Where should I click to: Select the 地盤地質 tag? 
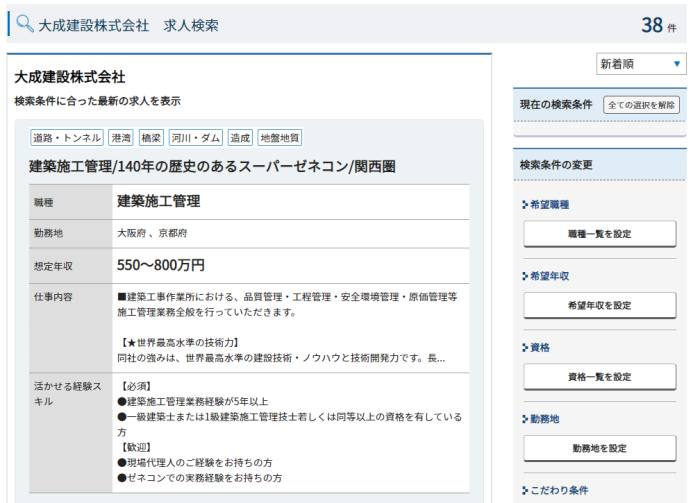tap(279, 138)
